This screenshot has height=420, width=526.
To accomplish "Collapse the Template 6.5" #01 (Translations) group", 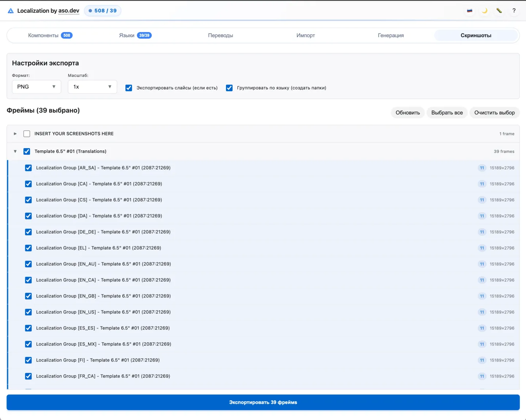I will [x=15, y=151].
